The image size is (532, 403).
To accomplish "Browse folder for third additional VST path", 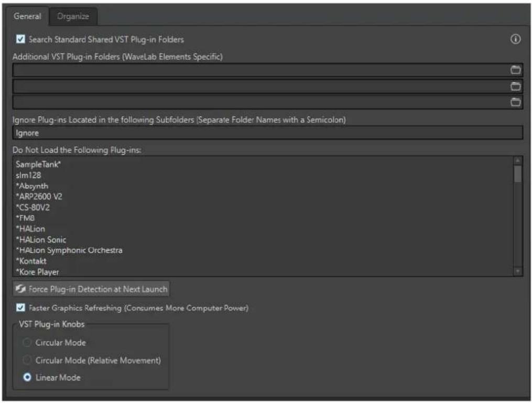I will coord(515,102).
